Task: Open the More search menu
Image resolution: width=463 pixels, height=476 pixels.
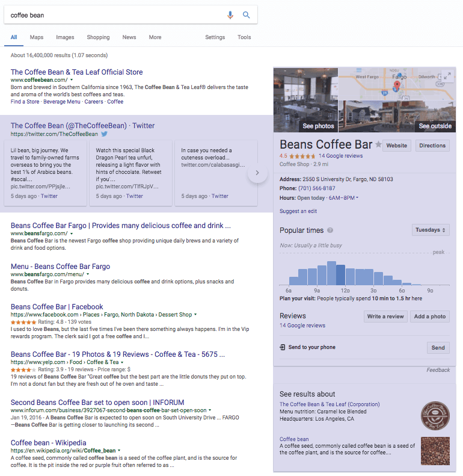Action: coord(155,37)
